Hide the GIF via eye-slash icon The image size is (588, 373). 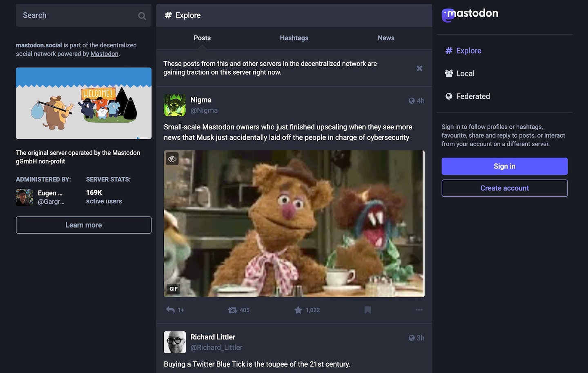172,159
